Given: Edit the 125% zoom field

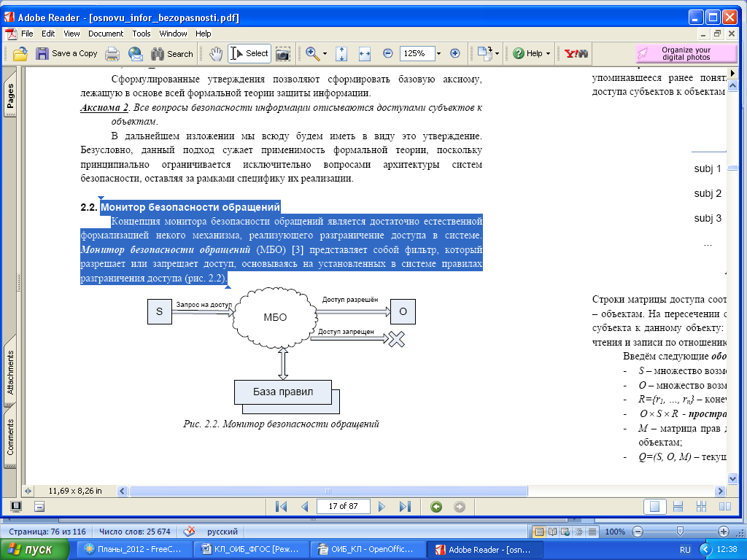Looking at the screenshot, I should click(417, 53).
